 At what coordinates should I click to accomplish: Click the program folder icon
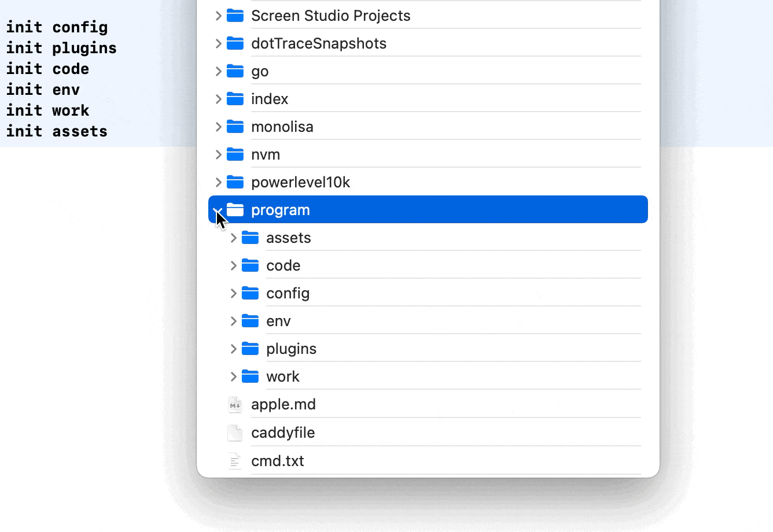point(235,210)
